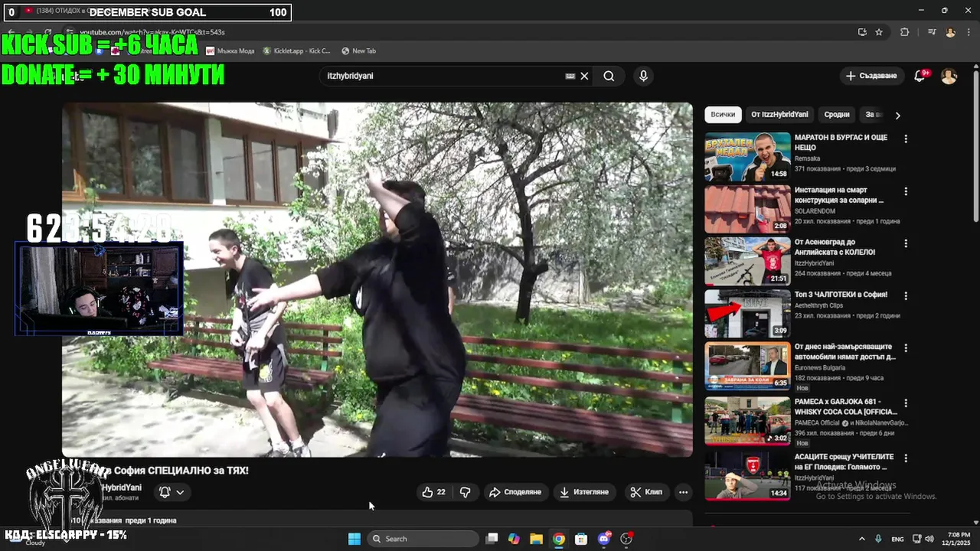Select От ItzzHybridYani filter chip

pyautogui.click(x=779, y=115)
